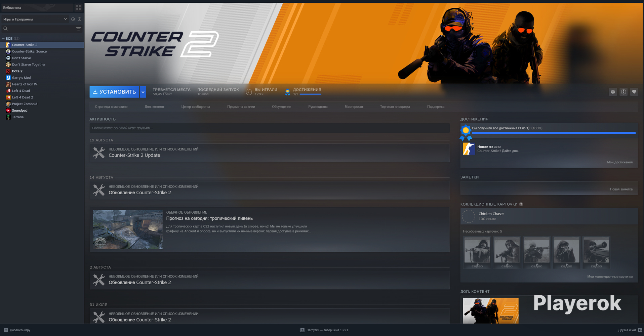Click the Garry's Mod icon
The height and width of the screenshot is (336, 644).
[x=8, y=78]
